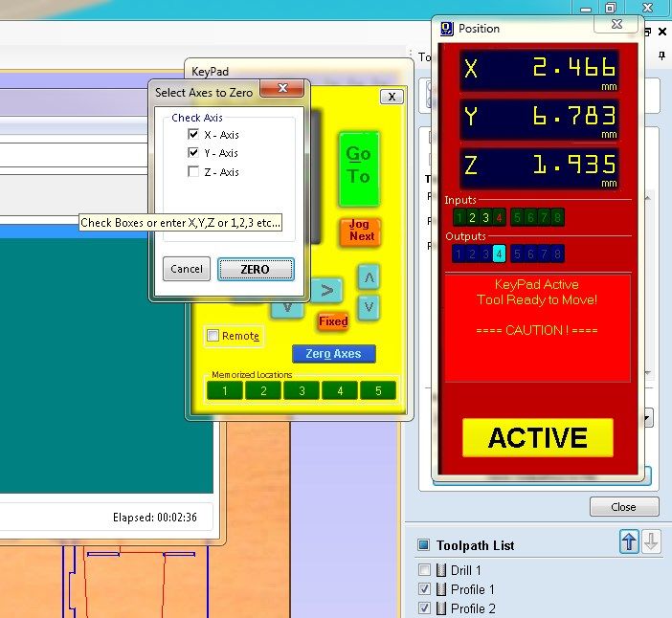Click input indicator 5

pyautogui.click(x=517, y=217)
